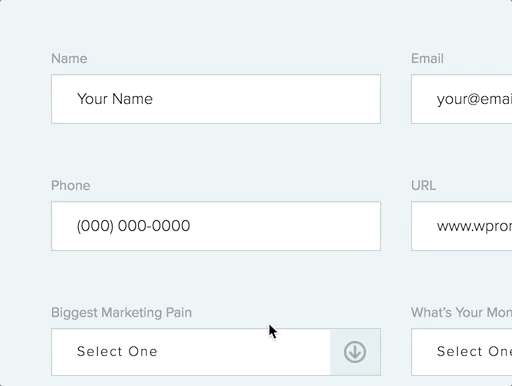Click the gray arrow button box of the marketing pain select
The height and width of the screenshot is (386, 512).
(x=355, y=352)
